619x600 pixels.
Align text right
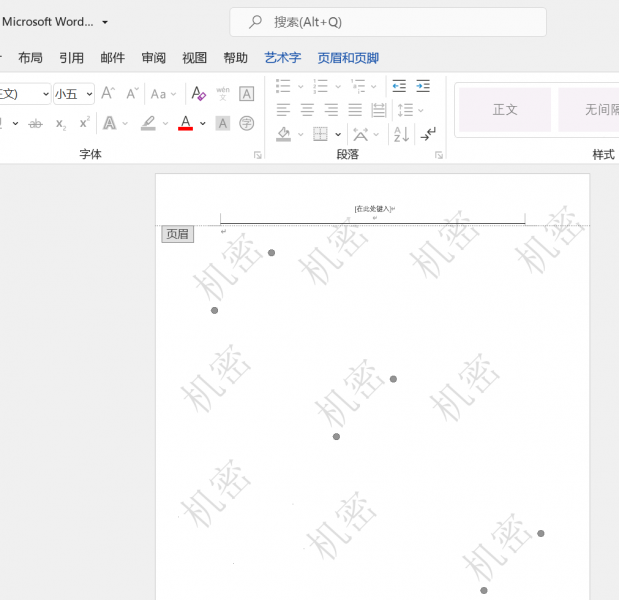click(331, 110)
